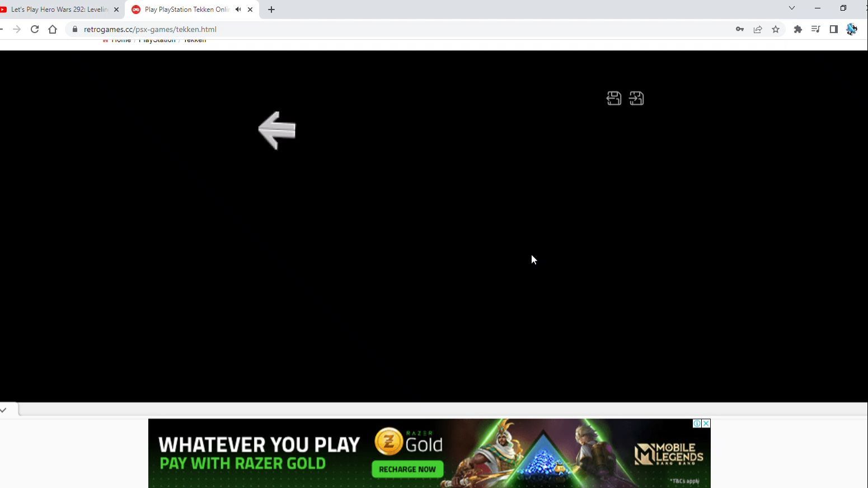Open the Extensions puzzle icon

(x=798, y=29)
